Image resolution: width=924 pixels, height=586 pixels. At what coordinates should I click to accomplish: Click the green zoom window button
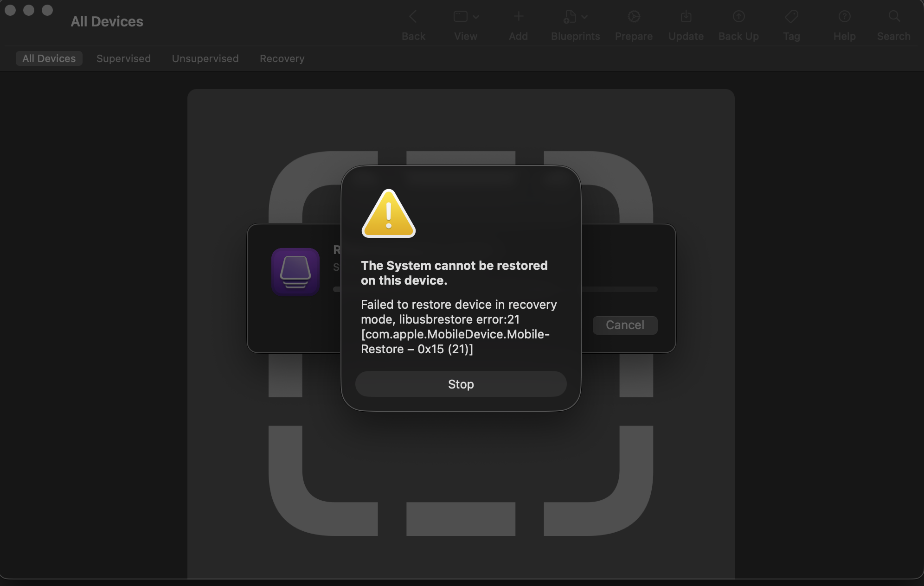pyautogui.click(x=47, y=10)
